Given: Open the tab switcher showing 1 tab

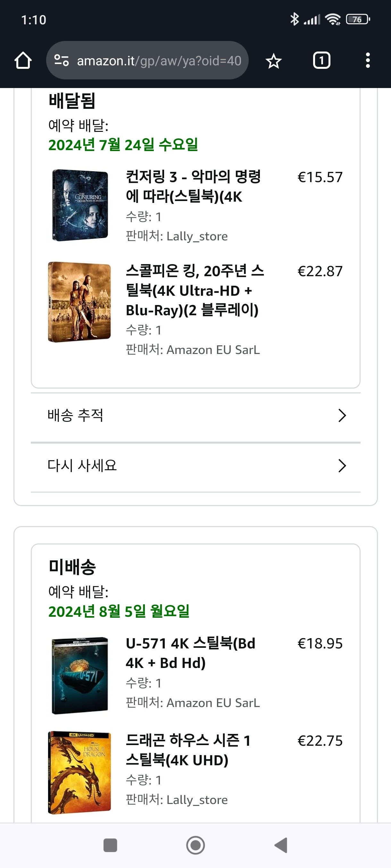Looking at the screenshot, I should click(321, 61).
